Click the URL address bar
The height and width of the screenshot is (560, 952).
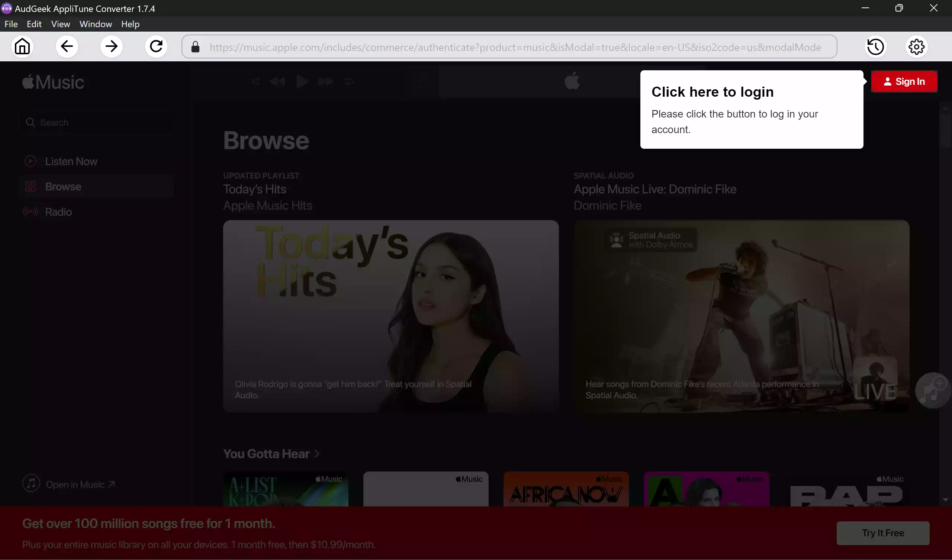point(509,47)
